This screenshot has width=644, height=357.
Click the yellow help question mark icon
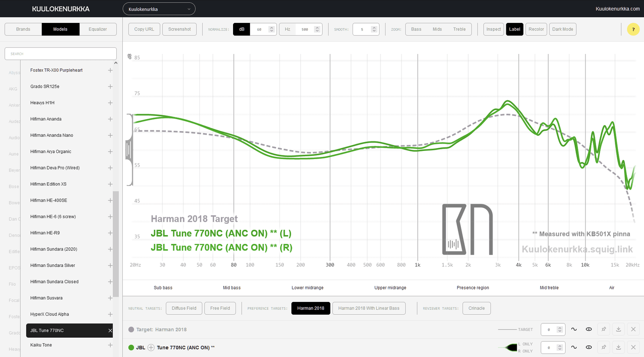(633, 29)
